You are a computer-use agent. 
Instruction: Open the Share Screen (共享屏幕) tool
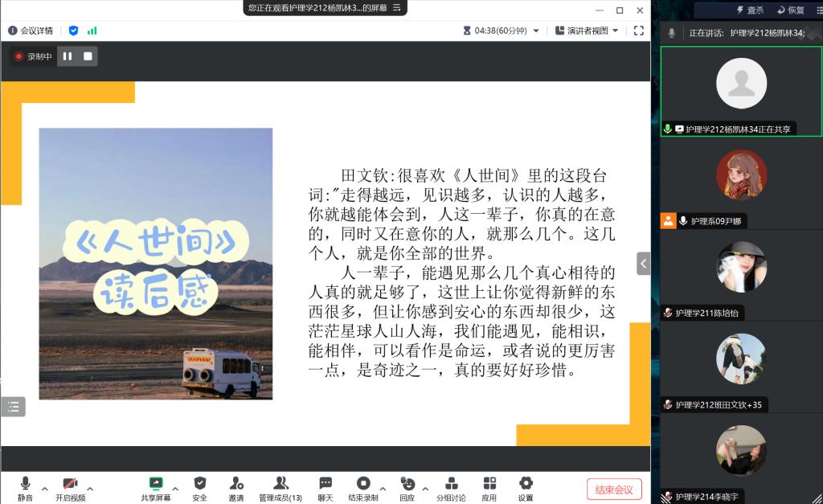click(x=155, y=487)
